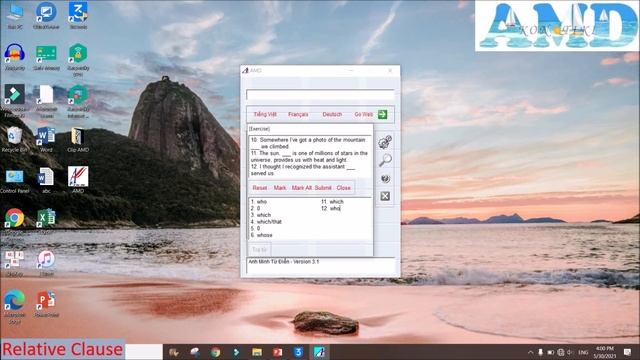This screenshot has height=360, width=640.
Task: Click the Close button in exercise panel
Action: pyautogui.click(x=344, y=188)
